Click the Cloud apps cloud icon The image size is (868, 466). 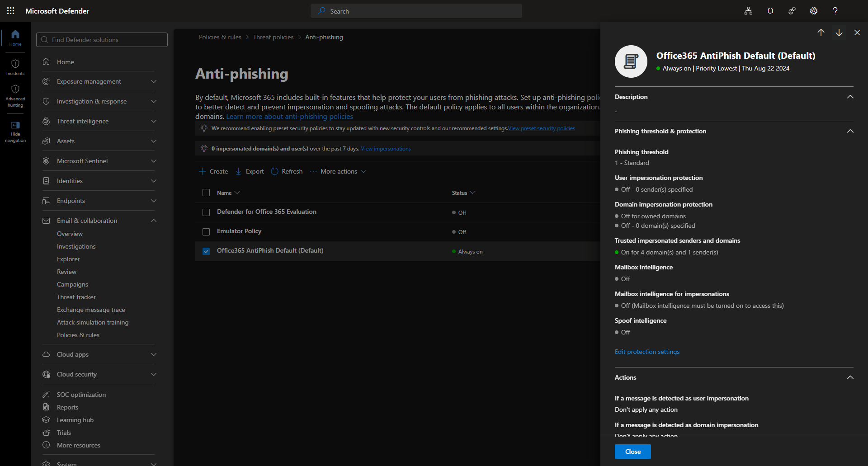point(46,354)
